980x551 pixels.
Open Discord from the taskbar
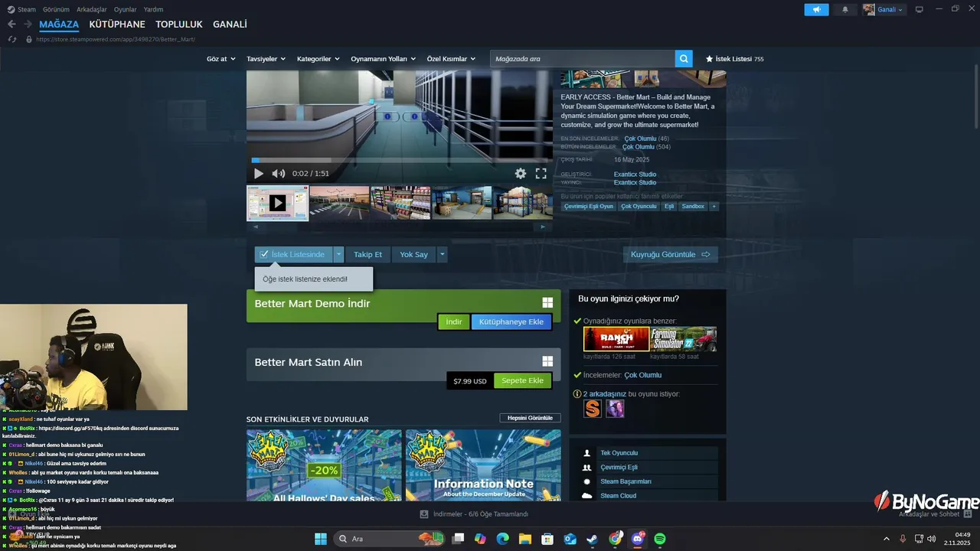(638, 539)
